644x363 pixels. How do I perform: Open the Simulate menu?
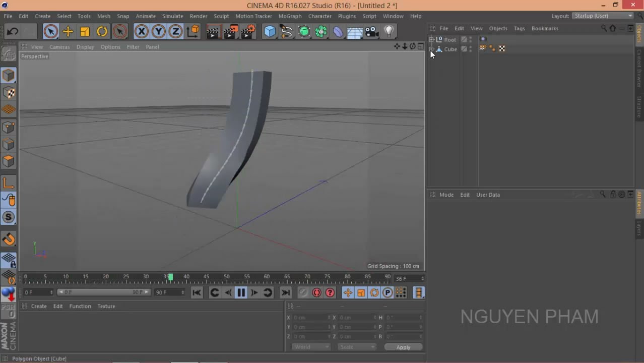coord(172,16)
